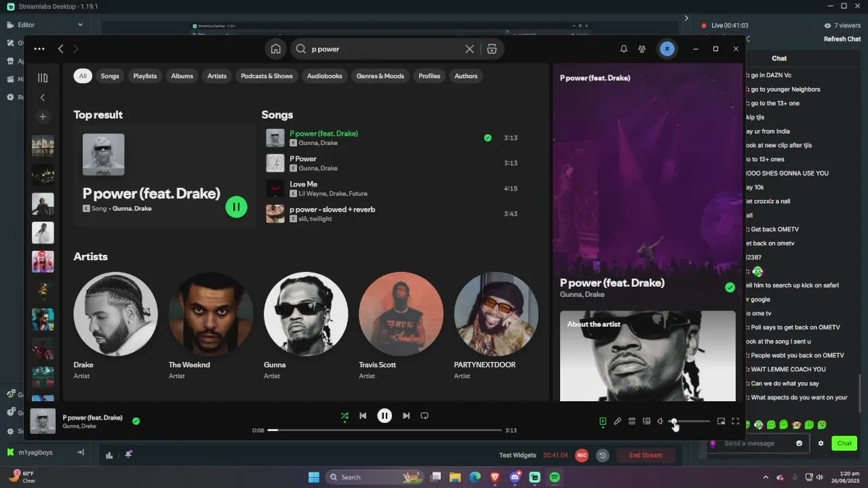This screenshot has width=868, height=488.
Task: Filter search results by Authors
Action: [466, 76]
